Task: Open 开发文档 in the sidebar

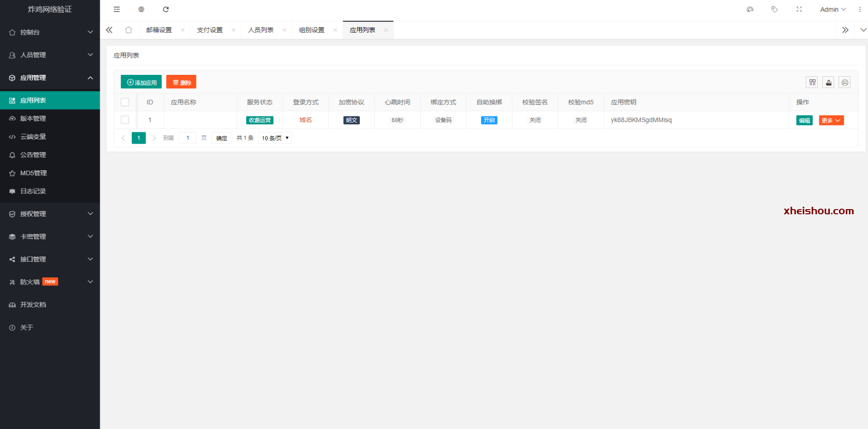Action: tap(50, 305)
